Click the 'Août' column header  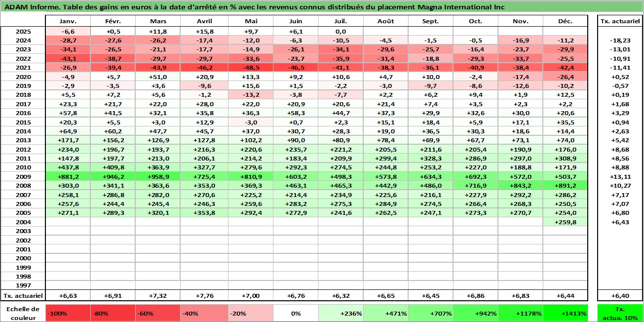pos(386,21)
